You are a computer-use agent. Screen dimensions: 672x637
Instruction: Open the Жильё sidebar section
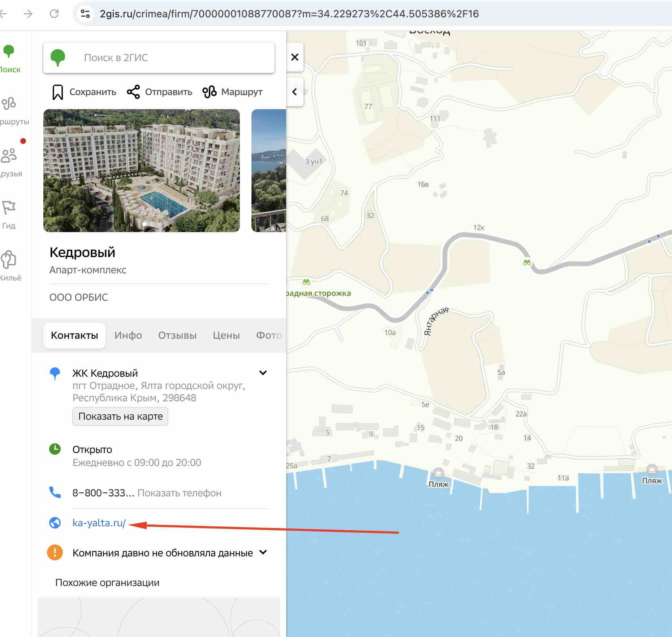coord(10,266)
